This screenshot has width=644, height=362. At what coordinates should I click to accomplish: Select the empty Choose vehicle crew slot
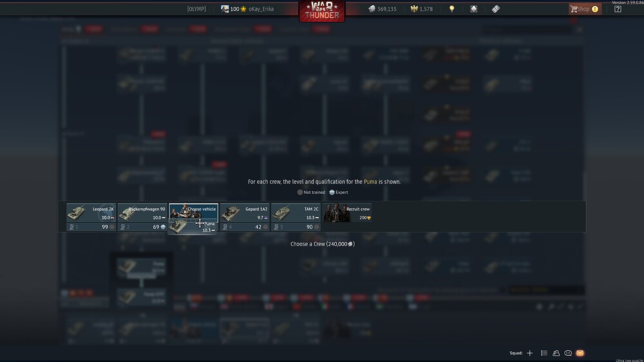(x=193, y=211)
